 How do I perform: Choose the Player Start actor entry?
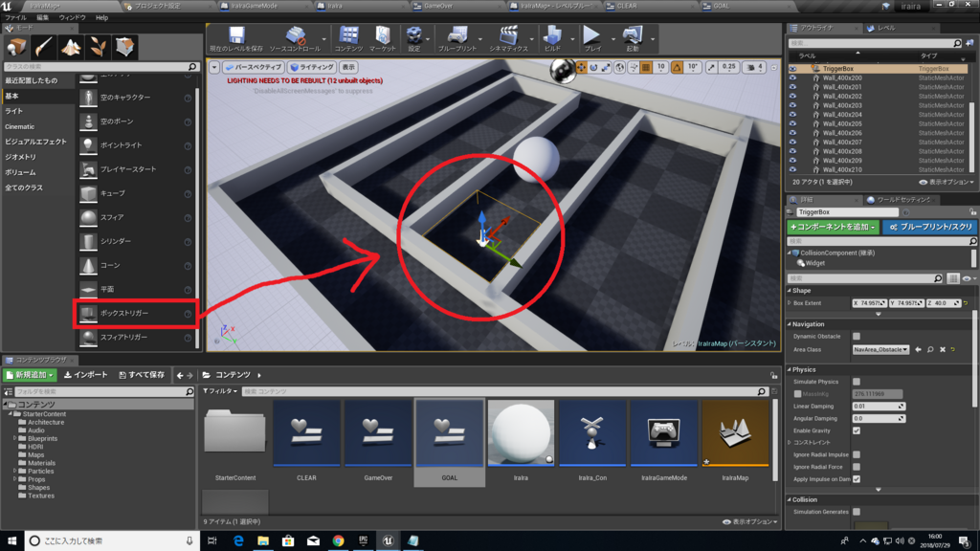(136, 169)
